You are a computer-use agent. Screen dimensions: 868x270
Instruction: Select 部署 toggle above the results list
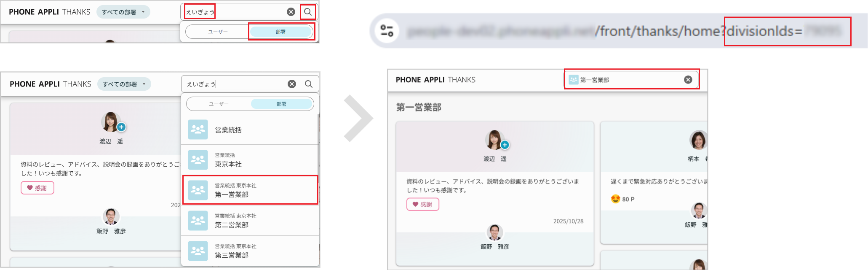coord(281,104)
